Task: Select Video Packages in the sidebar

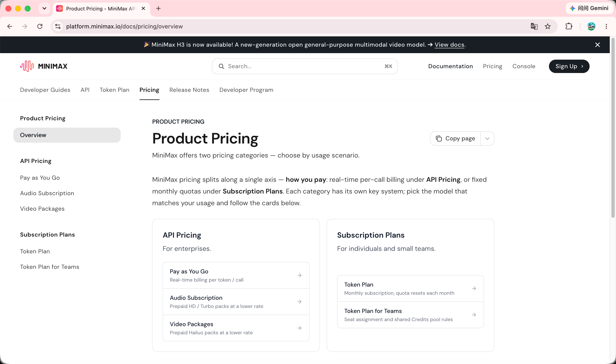Action: point(42,209)
